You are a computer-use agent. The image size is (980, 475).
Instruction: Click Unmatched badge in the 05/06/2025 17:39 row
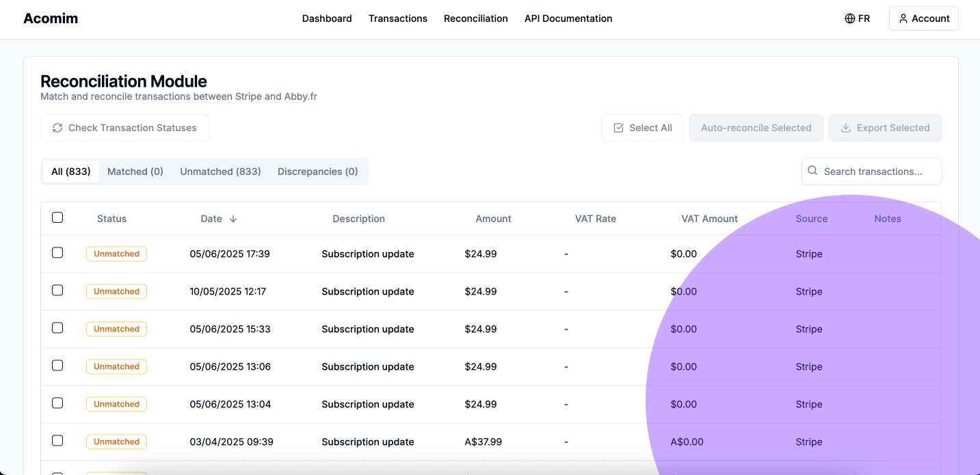[x=116, y=254]
